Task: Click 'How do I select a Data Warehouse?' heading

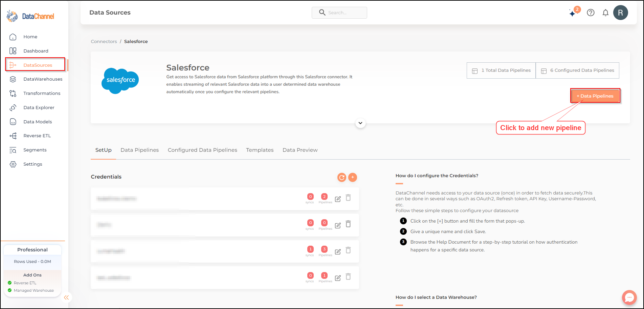Action: tap(436, 297)
